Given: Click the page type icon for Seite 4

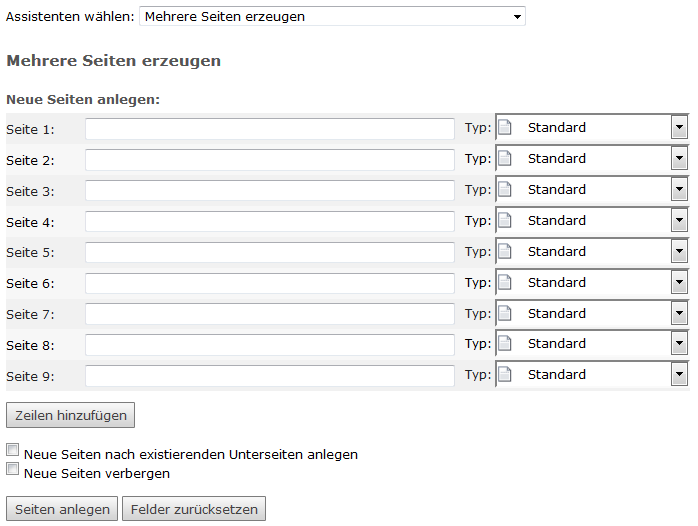Looking at the screenshot, I should (505, 221).
